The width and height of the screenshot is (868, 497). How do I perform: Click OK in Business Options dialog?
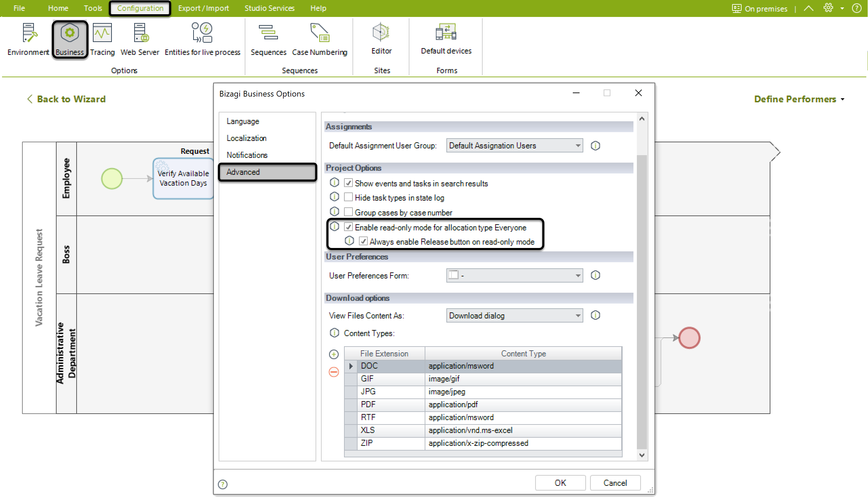[x=560, y=483]
